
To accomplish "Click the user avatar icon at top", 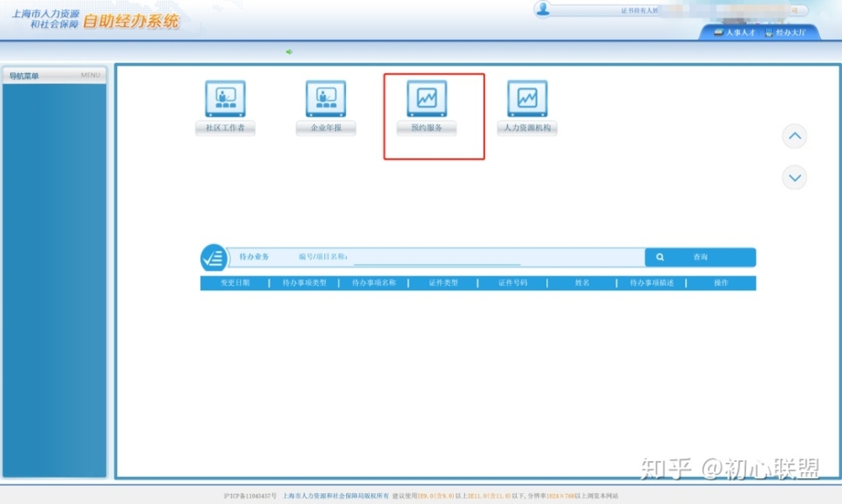I will click(x=543, y=9).
